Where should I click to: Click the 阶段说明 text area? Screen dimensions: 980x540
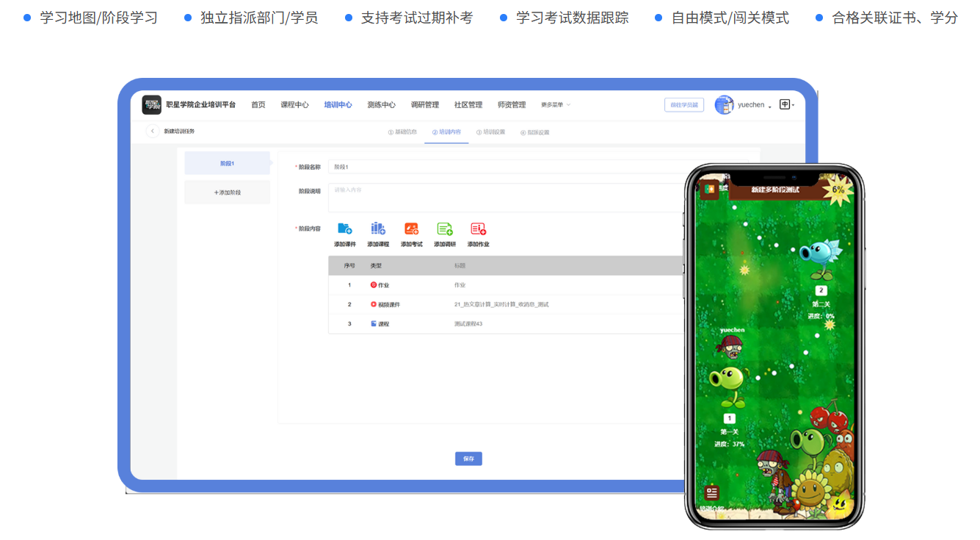pyautogui.click(x=507, y=198)
